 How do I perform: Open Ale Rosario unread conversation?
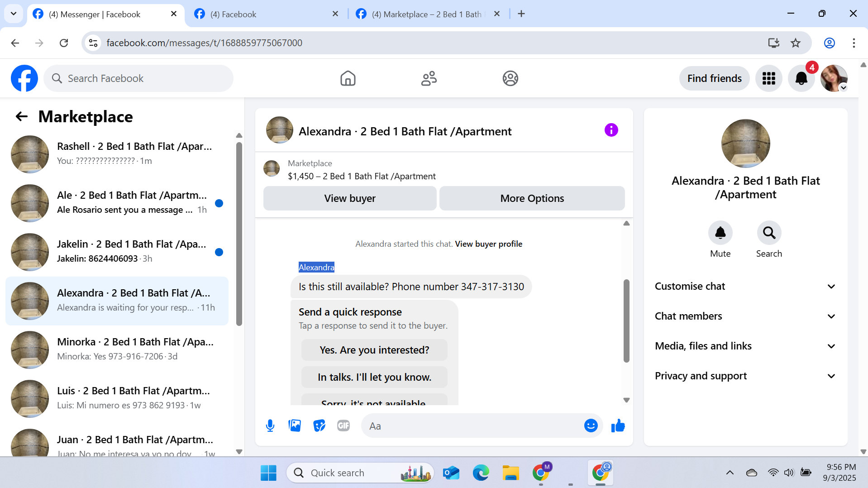117,203
